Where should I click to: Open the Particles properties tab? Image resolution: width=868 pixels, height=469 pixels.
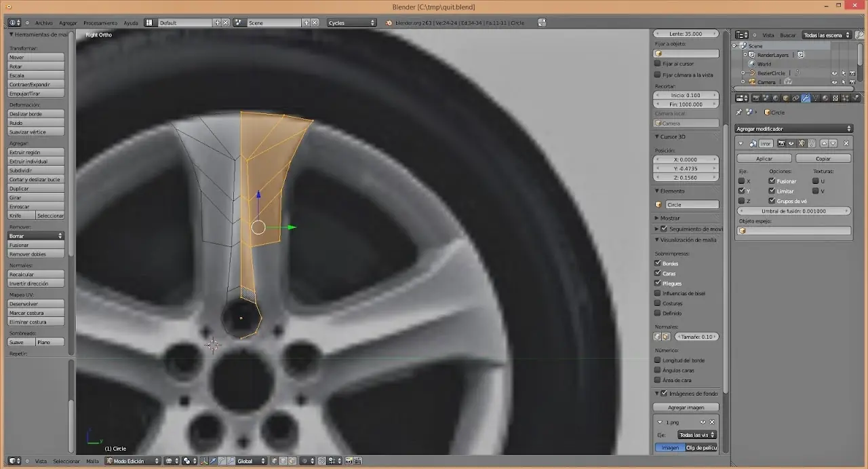pos(845,98)
